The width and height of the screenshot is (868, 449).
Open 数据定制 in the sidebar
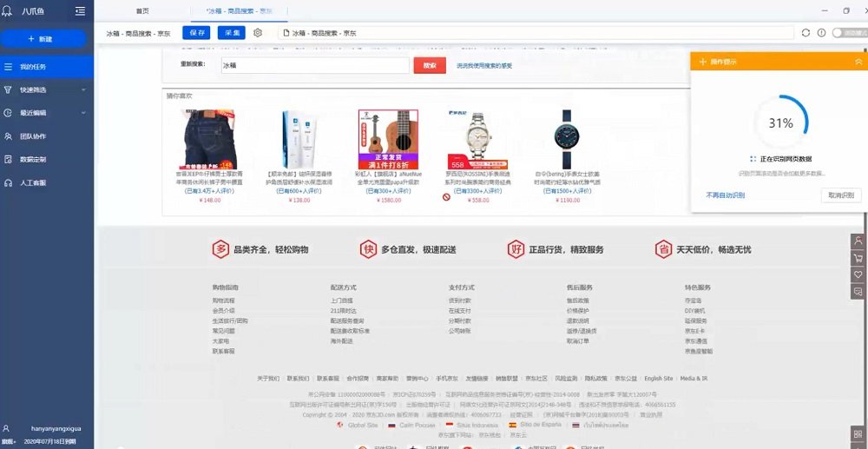(33, 160)
